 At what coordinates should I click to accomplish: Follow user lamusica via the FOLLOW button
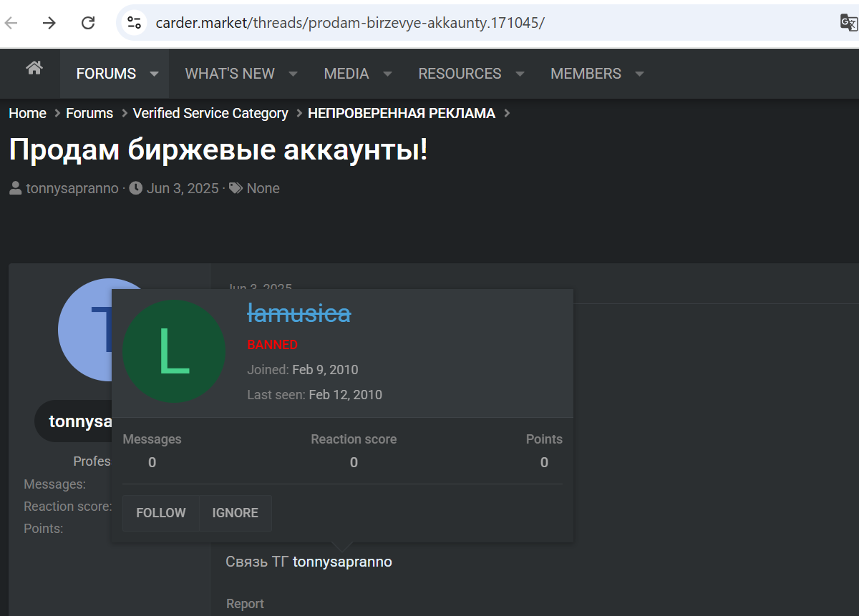point(160,513)
